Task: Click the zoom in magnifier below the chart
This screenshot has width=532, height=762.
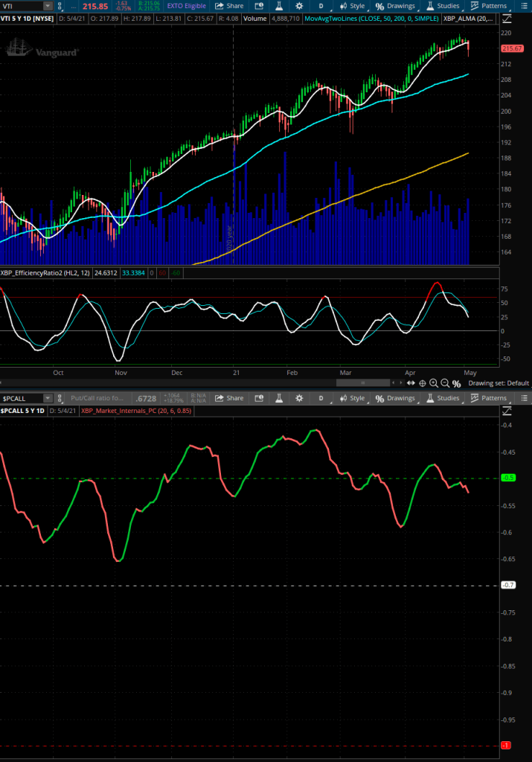Action: [434, 383]
